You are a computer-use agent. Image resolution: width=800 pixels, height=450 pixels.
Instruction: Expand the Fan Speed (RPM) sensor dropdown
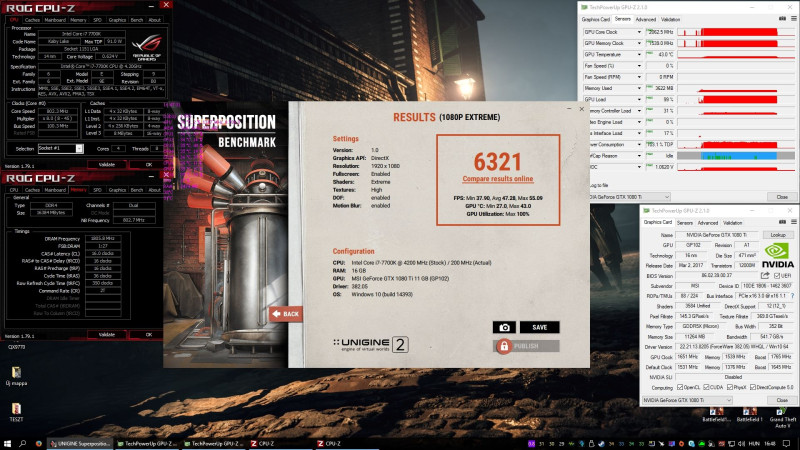pos(639,77)
